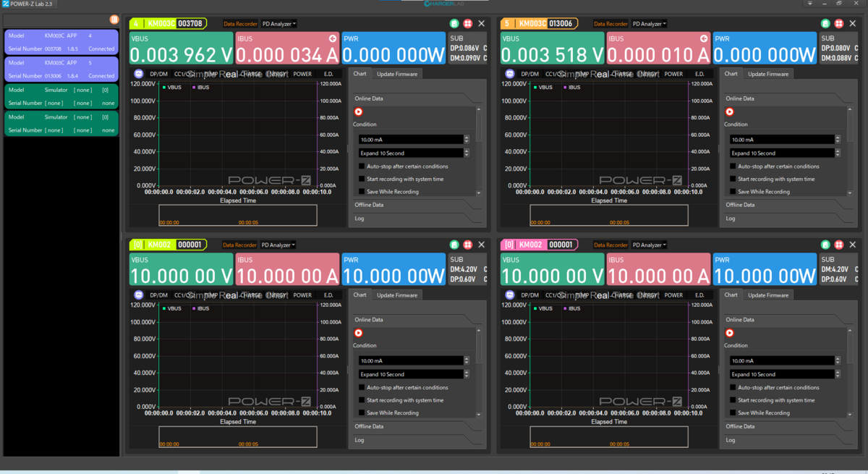Click the IBUS plus icon in 013006 panel
This screenshot has height=474, width=868.
click(x=704, y=38)
